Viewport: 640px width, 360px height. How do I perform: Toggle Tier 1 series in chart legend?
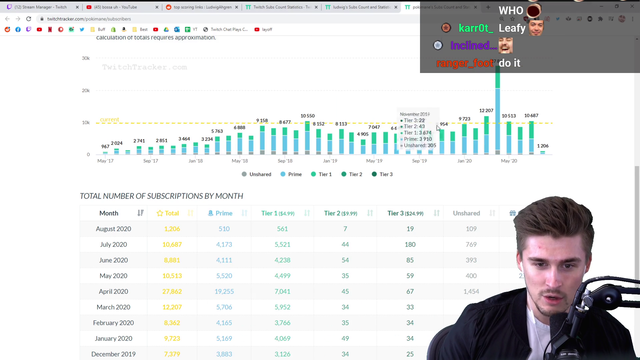321,174
